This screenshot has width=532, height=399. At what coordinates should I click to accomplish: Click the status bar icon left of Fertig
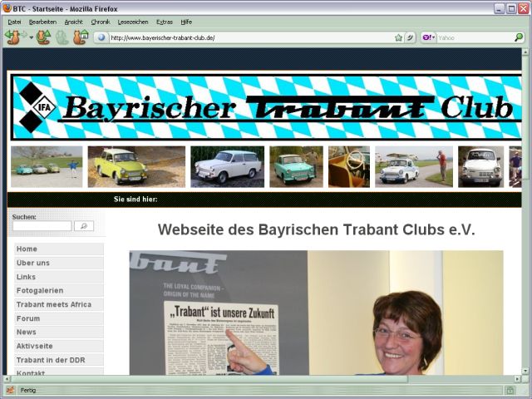(x=10, y=390)
